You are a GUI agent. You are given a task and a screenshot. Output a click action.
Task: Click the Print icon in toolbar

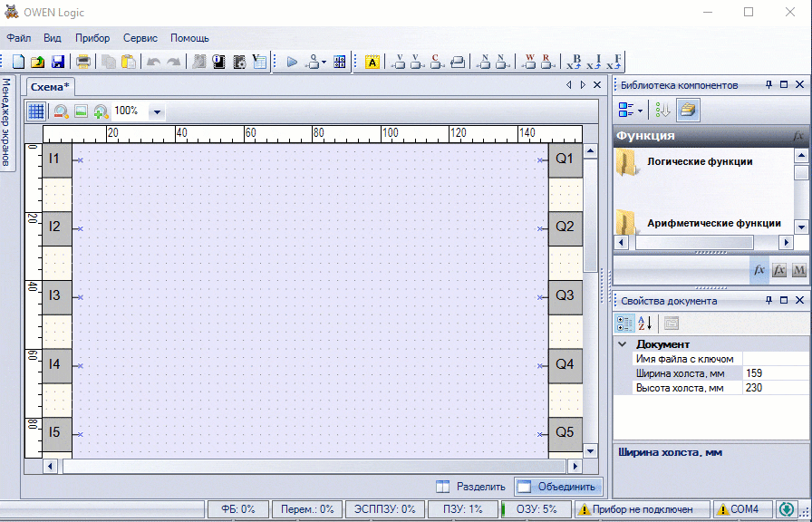82,62
